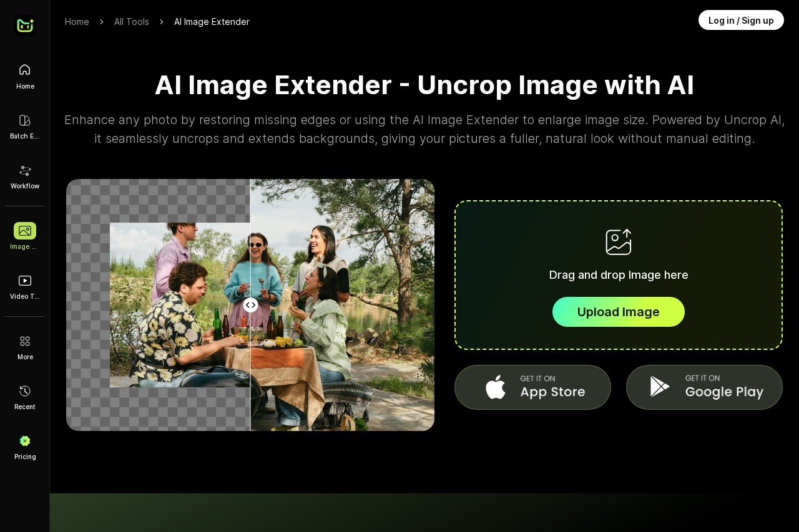This screenshot has width=799, height=532.
Task: Open the More tools grid icon
Action: click(25, 341)
